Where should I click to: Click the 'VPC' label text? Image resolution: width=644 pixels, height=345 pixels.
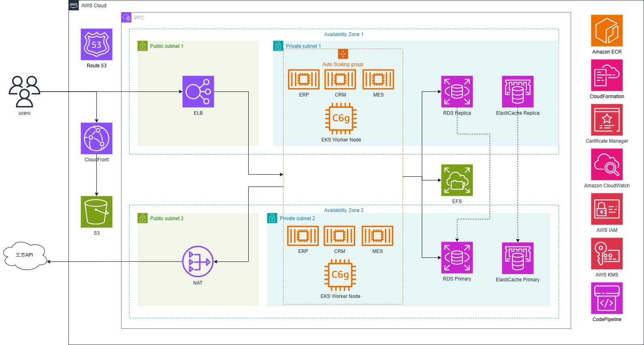pos(139,18)
